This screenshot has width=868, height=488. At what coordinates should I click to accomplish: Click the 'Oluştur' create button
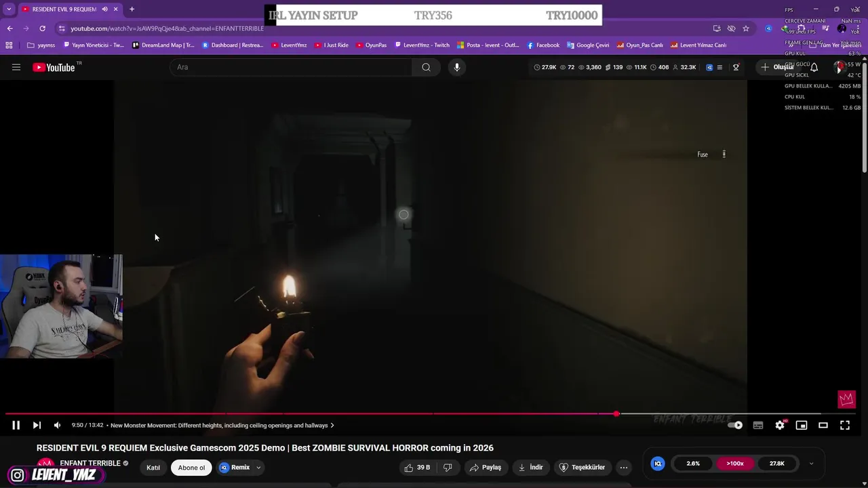click(778, 67)
